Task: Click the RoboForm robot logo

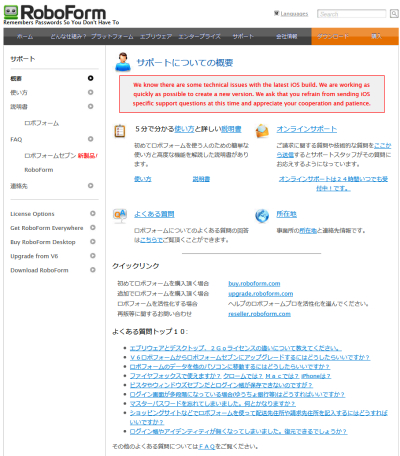Action: click(11, 12)
